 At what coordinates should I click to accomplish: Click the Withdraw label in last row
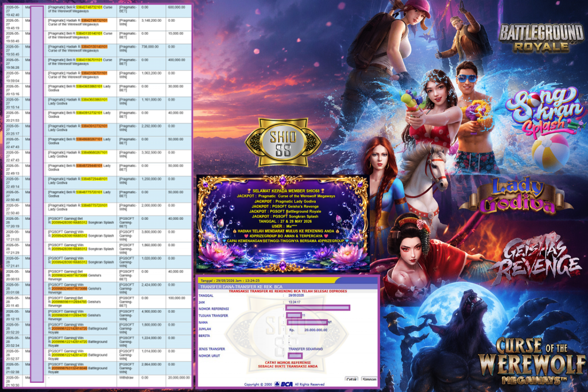click(126, 378)
